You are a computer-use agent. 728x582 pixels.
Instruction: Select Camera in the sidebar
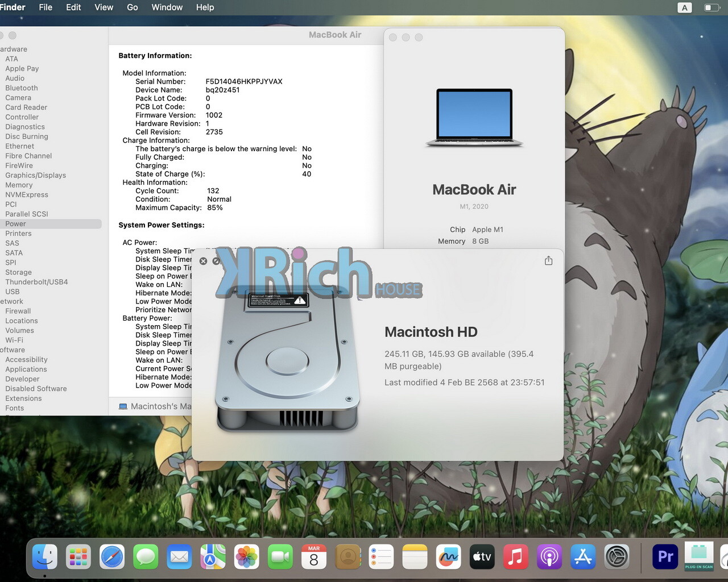click(x=18, y=98)
